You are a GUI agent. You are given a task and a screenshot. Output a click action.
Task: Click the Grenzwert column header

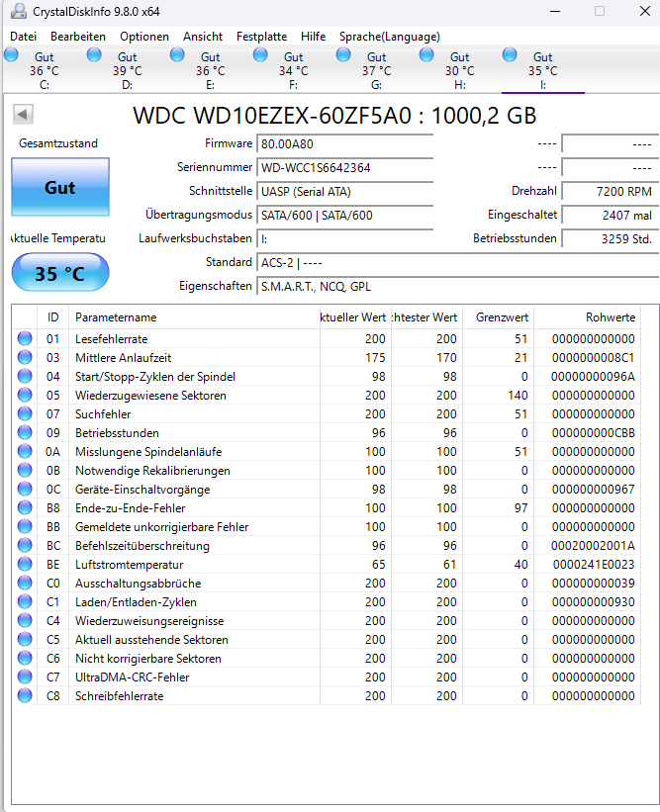499,316
